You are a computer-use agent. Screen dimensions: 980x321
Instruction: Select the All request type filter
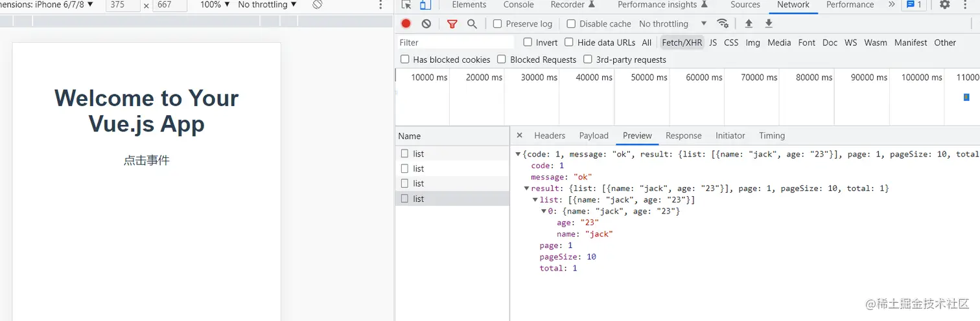click(647, 42)
